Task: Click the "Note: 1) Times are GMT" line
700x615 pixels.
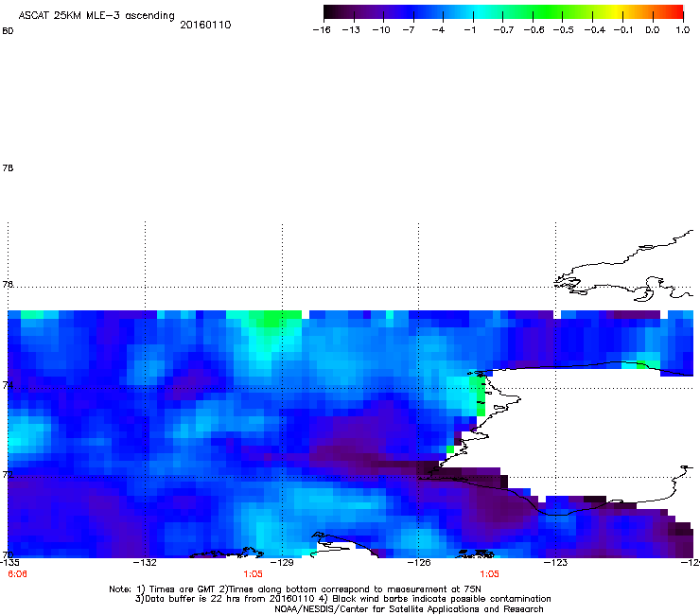Action: tap(295, 589)
